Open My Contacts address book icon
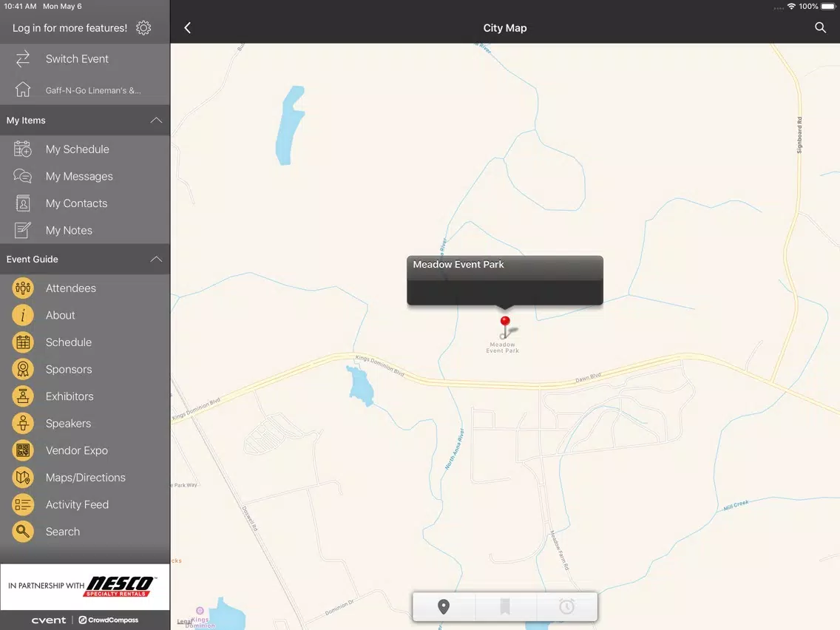Screen dimensions: 840x630 click(x=22, y=203)
